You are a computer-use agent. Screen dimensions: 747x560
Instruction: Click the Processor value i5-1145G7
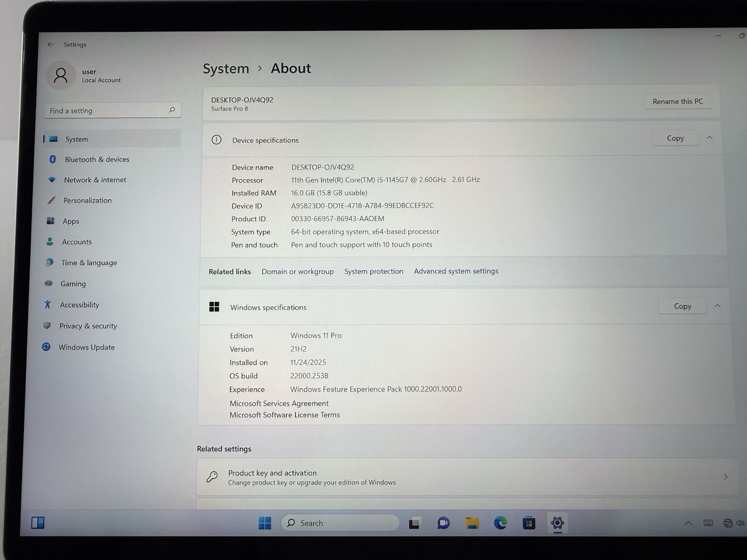385,180
